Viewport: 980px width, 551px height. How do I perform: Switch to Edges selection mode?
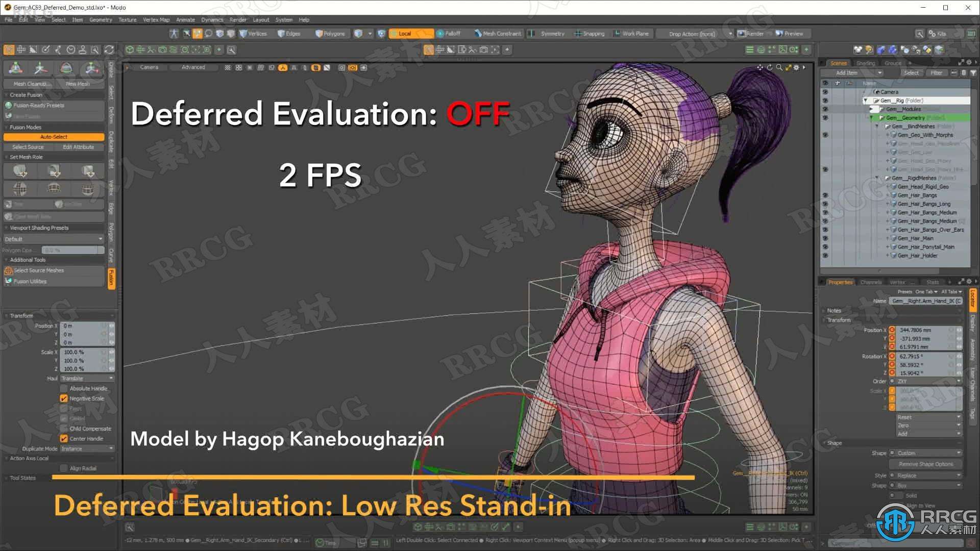pyautogui.click(x=289, y=34)
